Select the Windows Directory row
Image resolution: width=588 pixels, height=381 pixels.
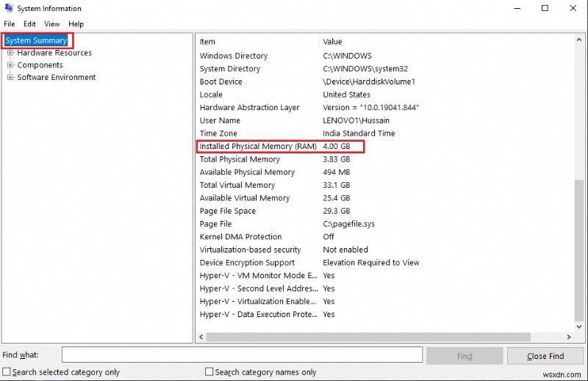pos(385,56)
